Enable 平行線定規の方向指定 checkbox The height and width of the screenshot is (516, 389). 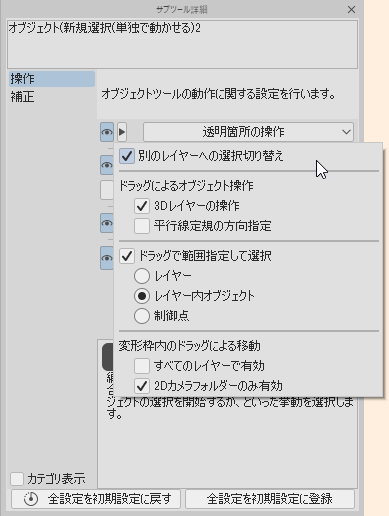pos(142,226)
